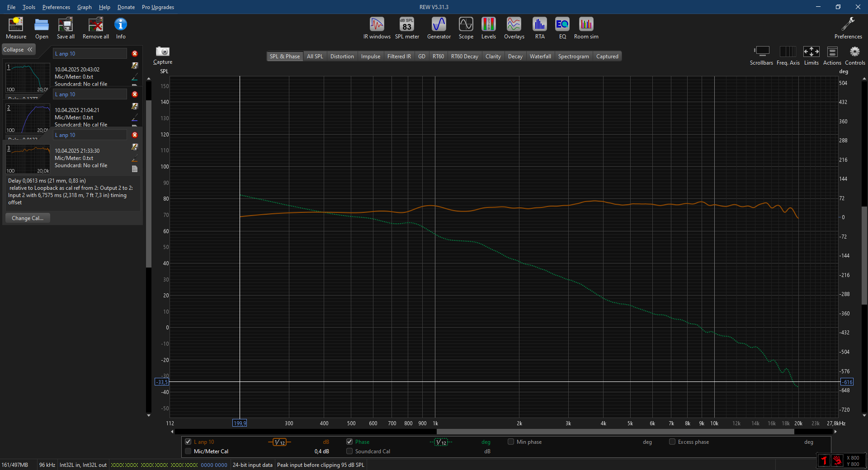Toggle the Freq. Axis mode

[788, 56]
